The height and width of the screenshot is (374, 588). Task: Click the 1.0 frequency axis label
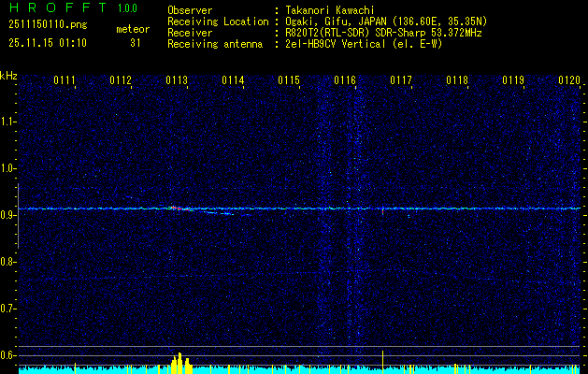pyautogui.click(x=7, y=168)
